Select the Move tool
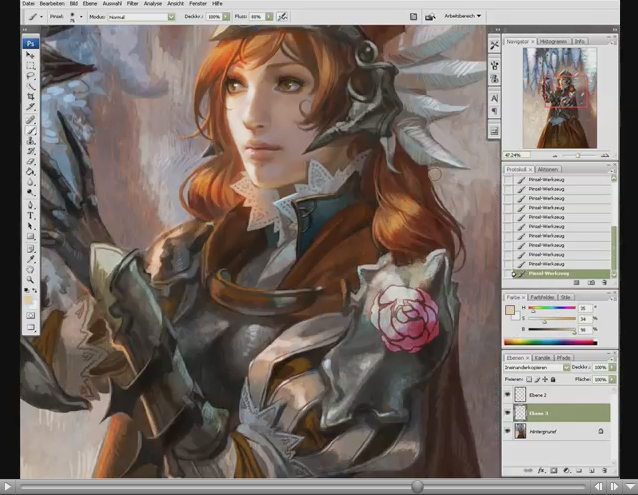The height and width of the screenshot is (495, 638). pyautogui.click(x=30, y=55)
